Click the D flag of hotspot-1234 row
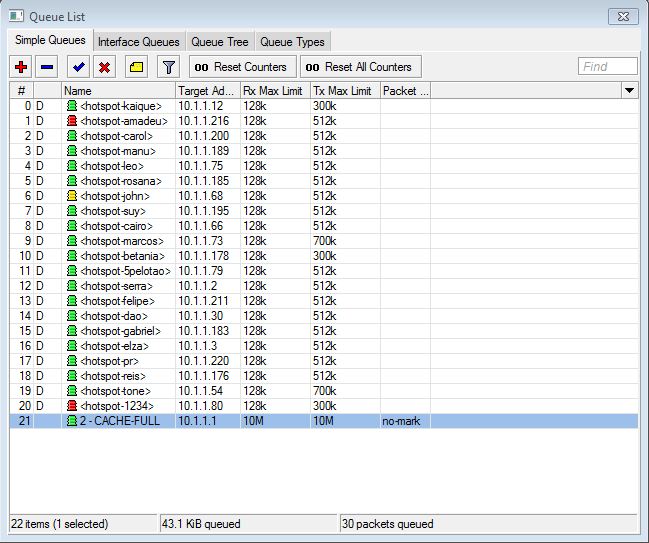The width and height of the screenshot is (649, 543). [x=40, y=406]
